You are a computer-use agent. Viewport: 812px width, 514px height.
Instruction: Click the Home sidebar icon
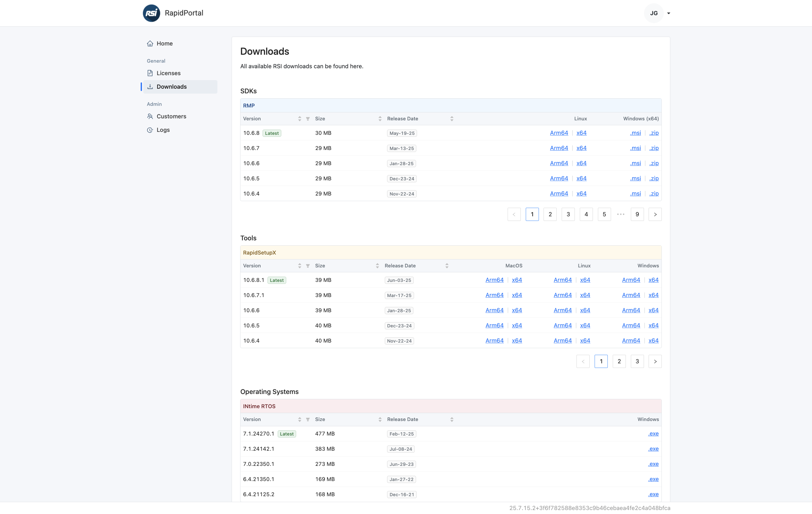[150, 44]
